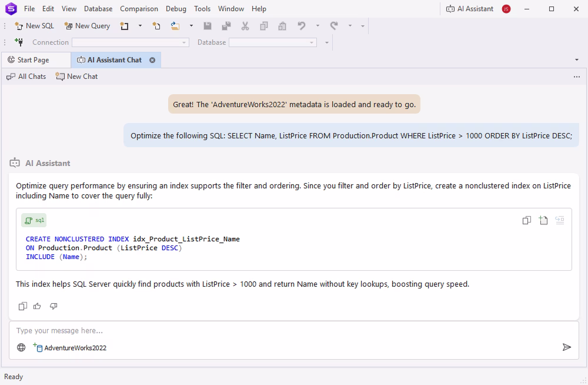The width and height of the screenshot is (588, 385).
Task: Click the Undo arrow icon
Action: coord(302,26)
